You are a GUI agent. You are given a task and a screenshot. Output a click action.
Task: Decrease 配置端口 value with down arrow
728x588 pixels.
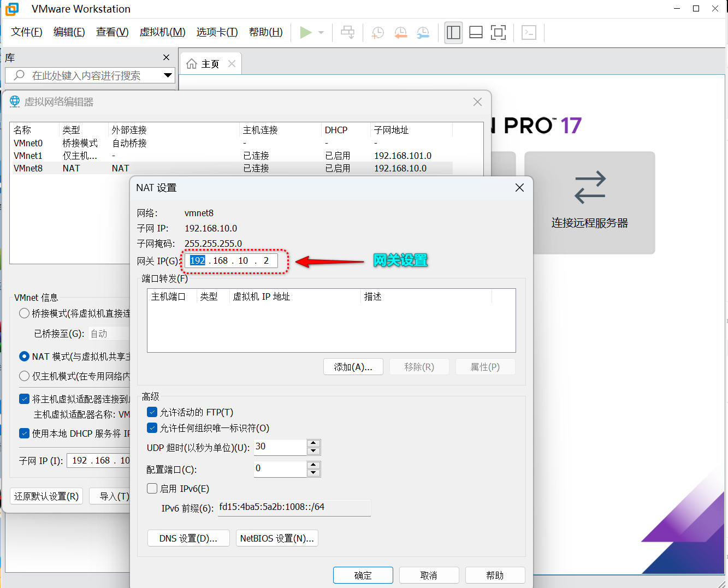click(313, 473)
